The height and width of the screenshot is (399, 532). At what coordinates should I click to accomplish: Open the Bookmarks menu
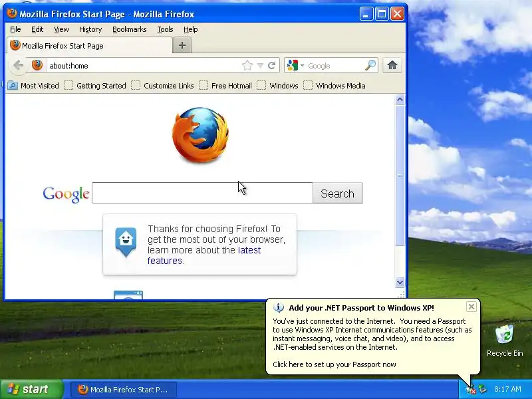[x=129, y=29]
